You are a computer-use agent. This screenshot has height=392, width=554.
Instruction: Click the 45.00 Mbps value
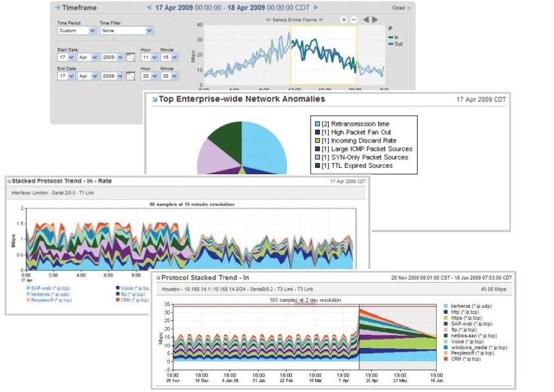493,289
